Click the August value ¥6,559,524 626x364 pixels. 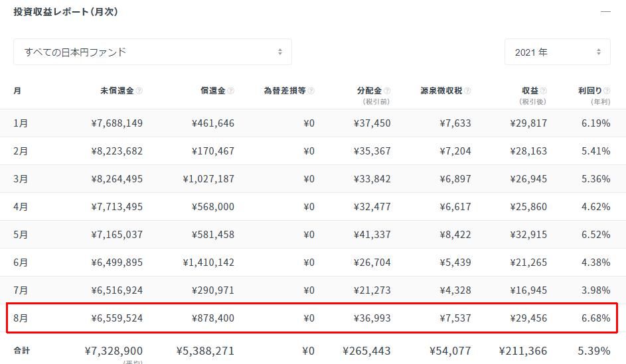tap(117, 318)
